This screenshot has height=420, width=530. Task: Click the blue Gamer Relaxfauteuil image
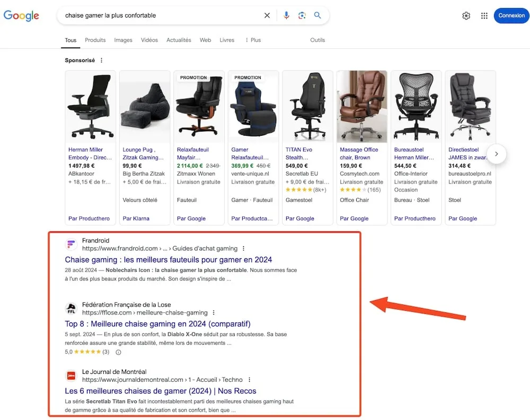[x=253, y=107]
